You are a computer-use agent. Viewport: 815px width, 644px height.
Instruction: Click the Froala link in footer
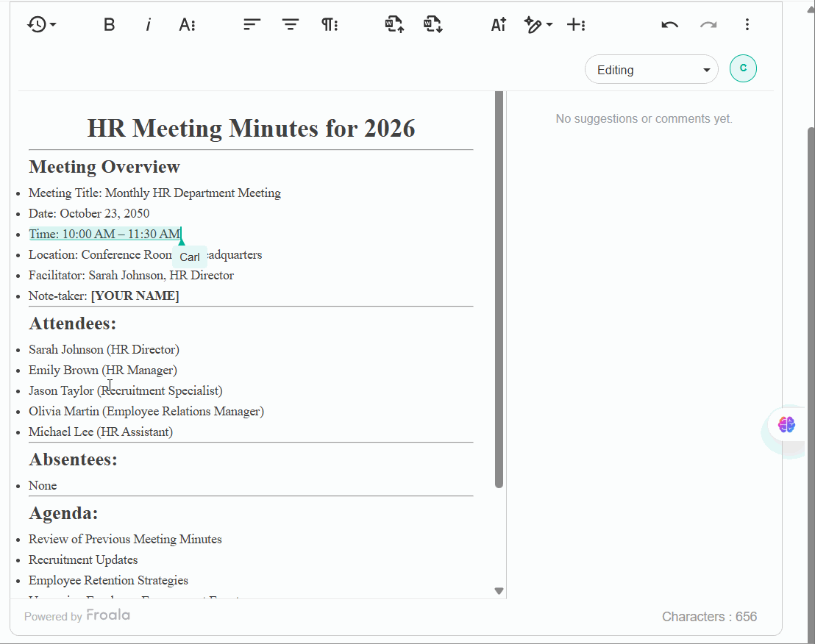tap(108, 615)
